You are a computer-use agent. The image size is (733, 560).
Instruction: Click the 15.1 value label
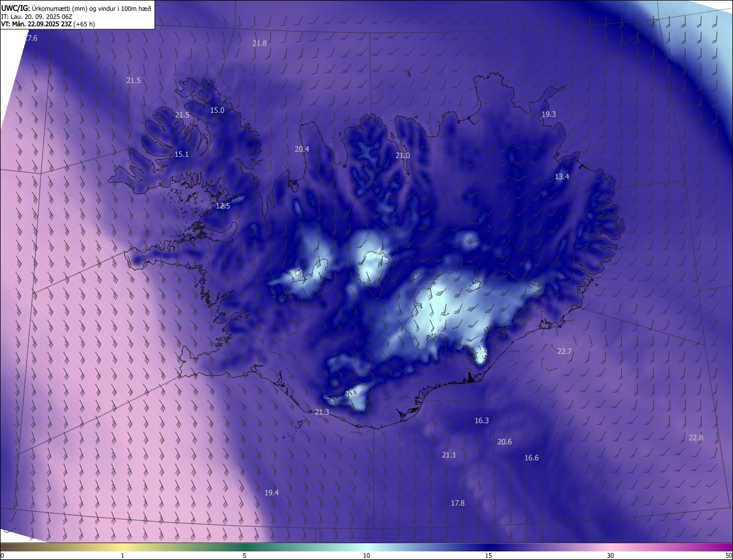point(182,155)
